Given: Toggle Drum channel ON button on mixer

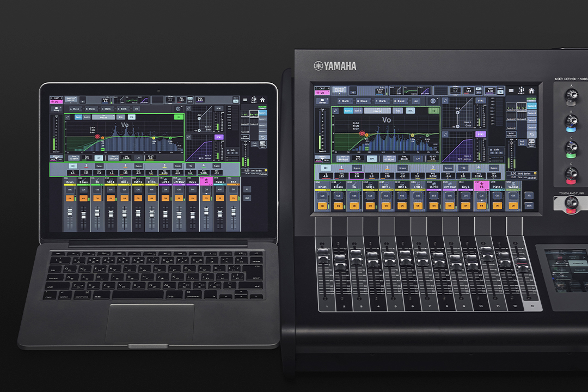Looking at the screenshot, I should click(322, 206).
